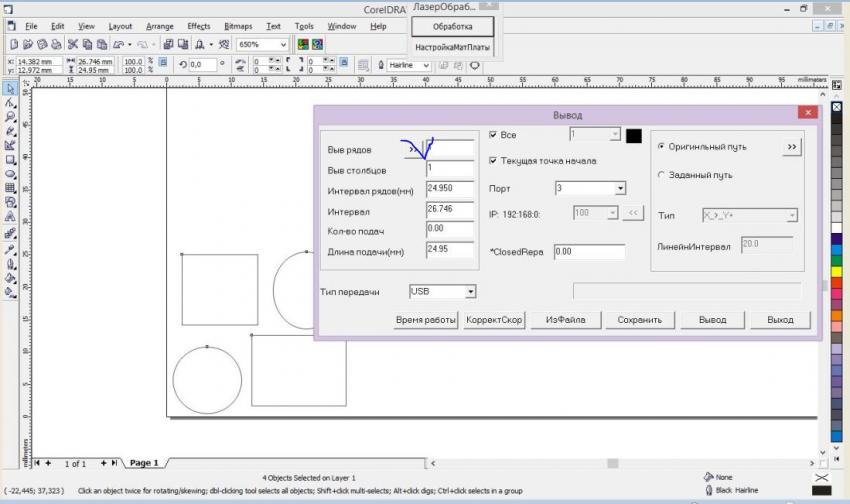The height and width of the screenshot is (504, 850).
Task: Toggle the "Текущая точка начала" checkbox
Action: point(493,160)
